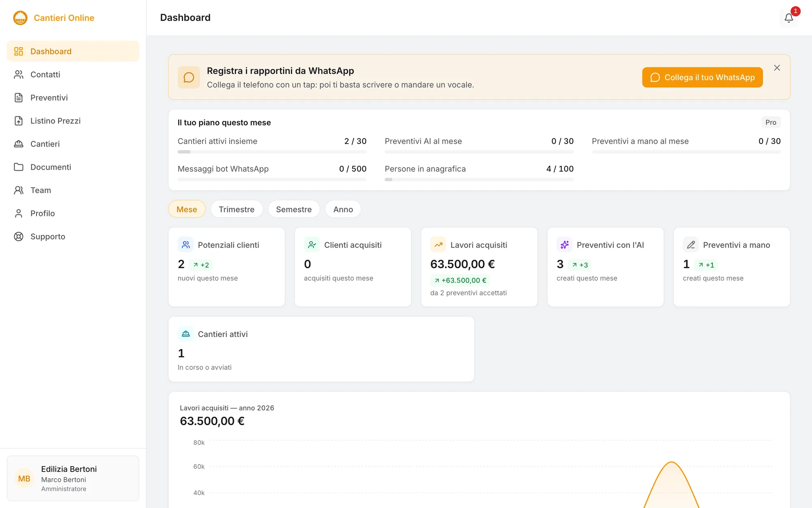The height and width of the screenshot is (508, 812).
Task: Click "nuovi questo mese" under Potenziali clienti
Action: pos(208,278)
